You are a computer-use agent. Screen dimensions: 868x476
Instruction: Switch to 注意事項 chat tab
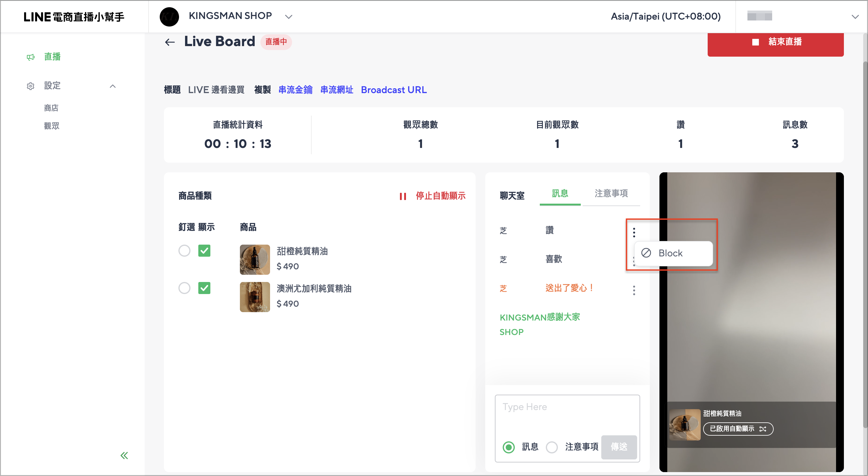click(x=611, y=194)
